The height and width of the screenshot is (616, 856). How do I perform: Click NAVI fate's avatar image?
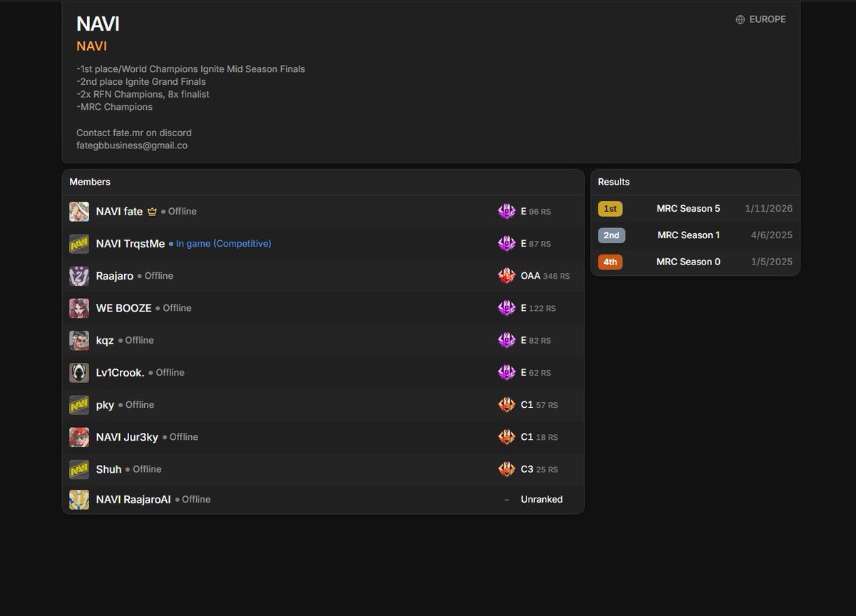(79, 212)
